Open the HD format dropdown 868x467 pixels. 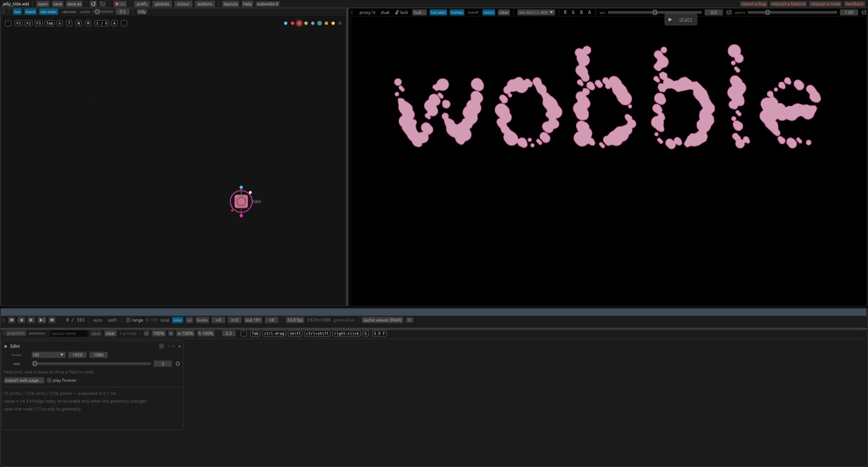click(x=48, y=355)
